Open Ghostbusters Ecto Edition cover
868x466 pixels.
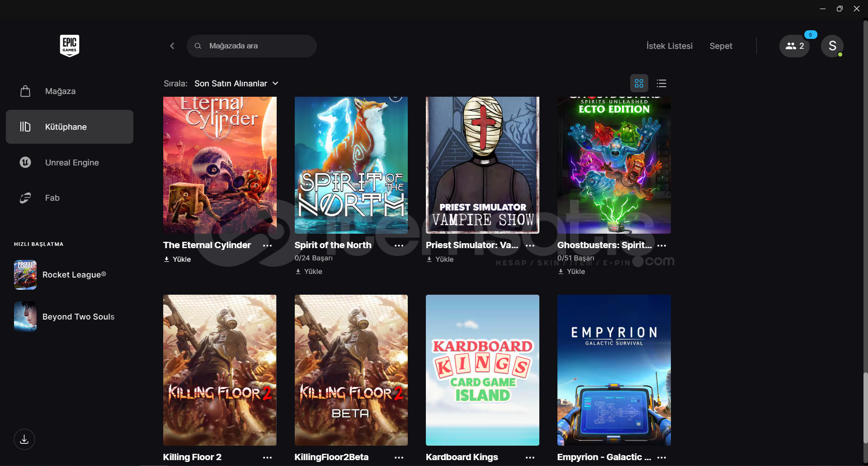tap(614, 165)
